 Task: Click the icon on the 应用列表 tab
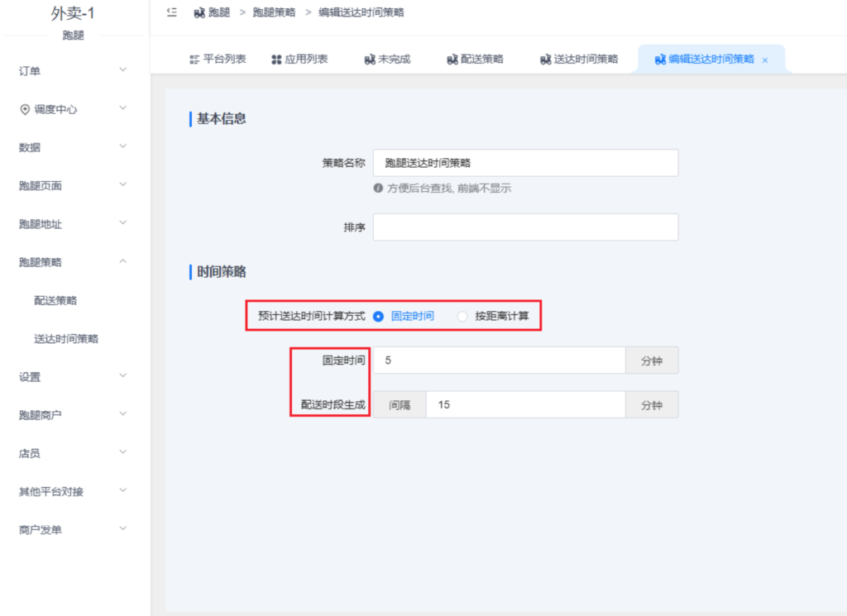(278, 59)
